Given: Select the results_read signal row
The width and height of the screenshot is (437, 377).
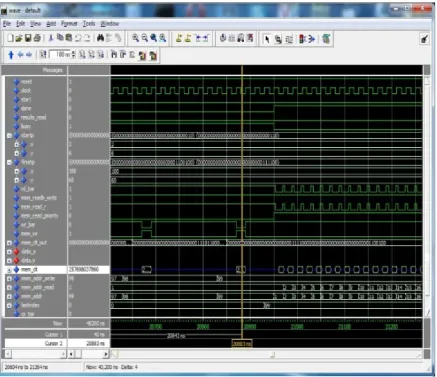Looking at the screenshot, I should coord(33,118).
